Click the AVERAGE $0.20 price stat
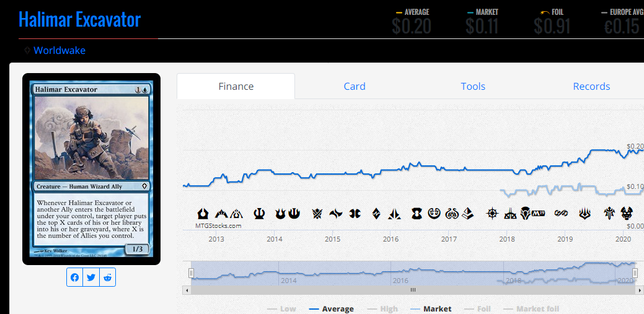644x314 pixels. coord(412,20)
